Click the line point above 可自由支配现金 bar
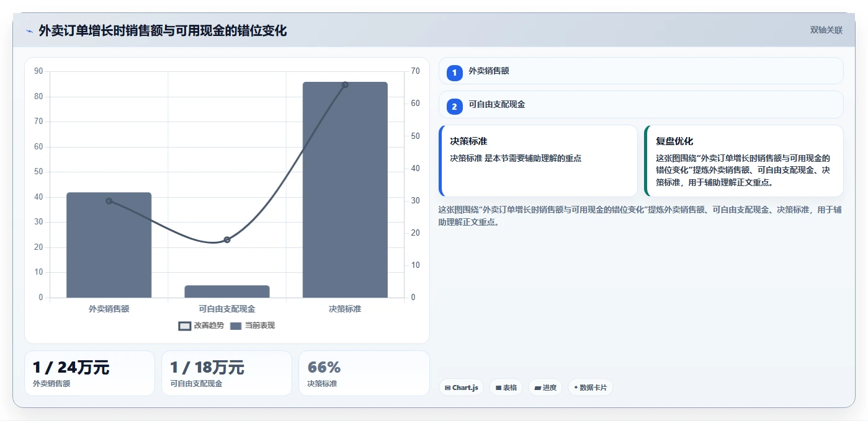Image resolution: width=868 pixels, height=421 pixels. (227, 239)
